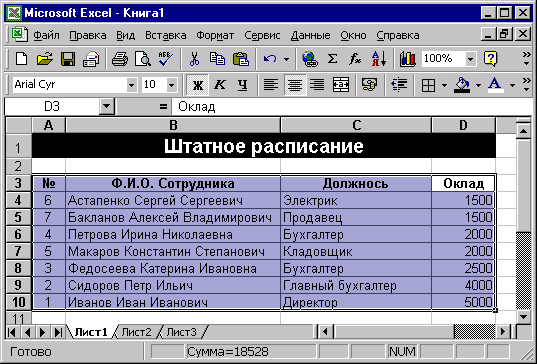The height and width of the screenshot is (364, 537).
Task: Sort ascending with the A-Я icon
Action: [379, 59]
